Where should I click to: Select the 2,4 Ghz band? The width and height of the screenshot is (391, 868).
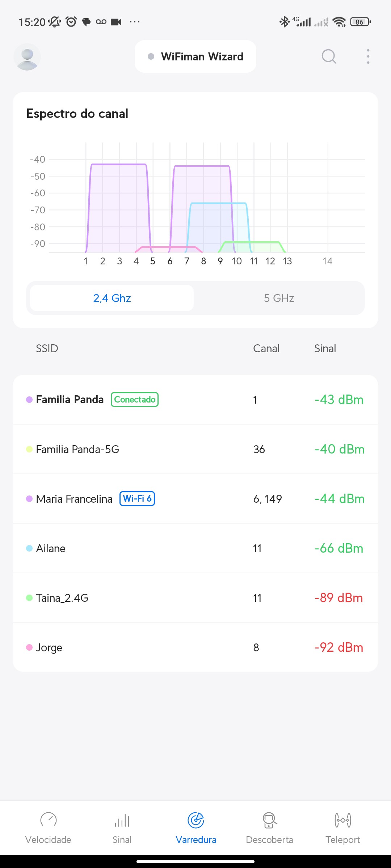click(112, 298)
